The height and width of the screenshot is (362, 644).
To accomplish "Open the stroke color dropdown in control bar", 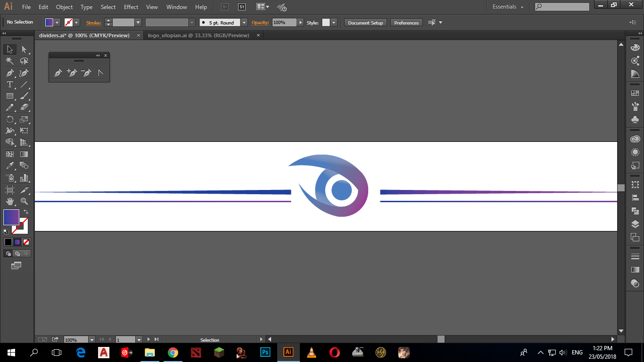I will (76, 22).
